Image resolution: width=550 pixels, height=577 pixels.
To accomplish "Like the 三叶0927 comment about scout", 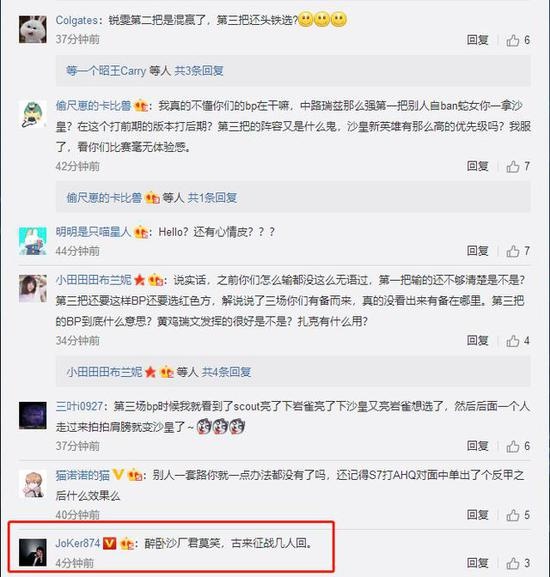I will pos(518,446).
